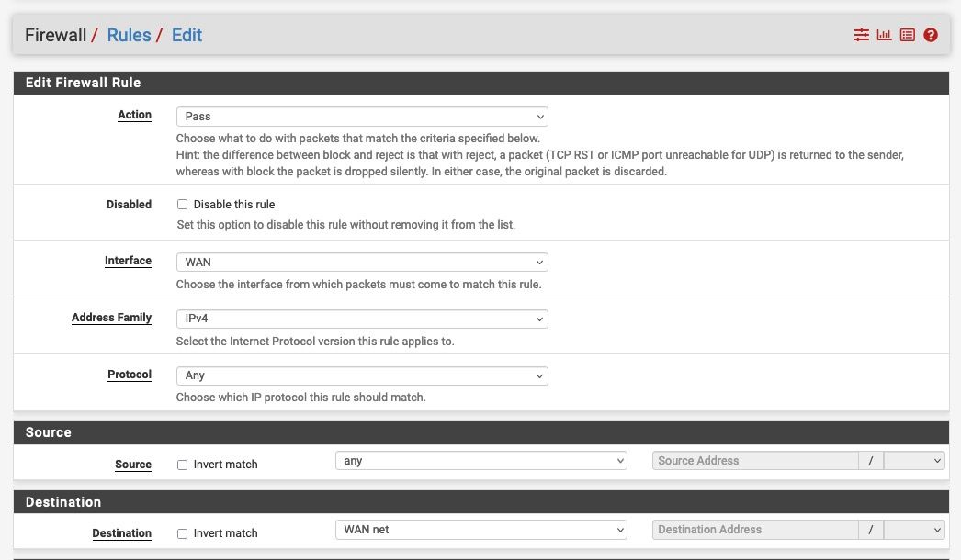This screenshot has height=560, width=961.
Task: Open the Destination subnet mask dropdown
Action: tap(913, 530)
